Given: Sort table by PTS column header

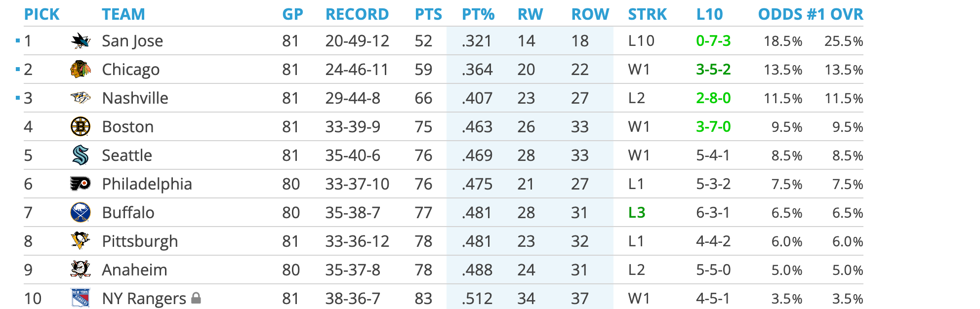Looking at the screenshot, I should [x=428, y=14].
